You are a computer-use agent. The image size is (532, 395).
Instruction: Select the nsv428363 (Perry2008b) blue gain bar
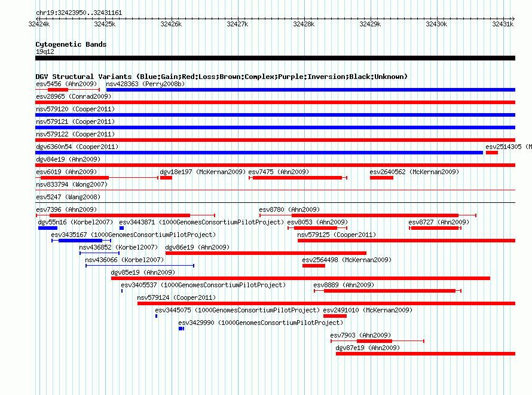tap(311, 90)
